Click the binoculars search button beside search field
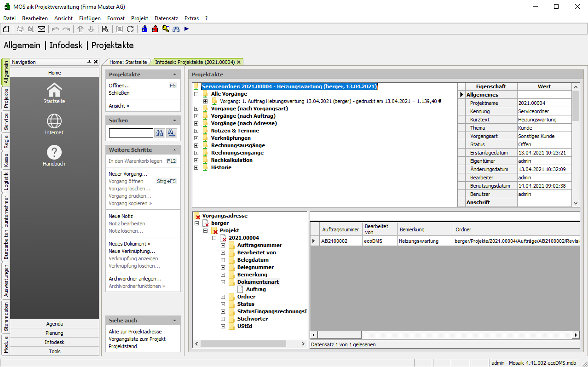 point(160,133)
